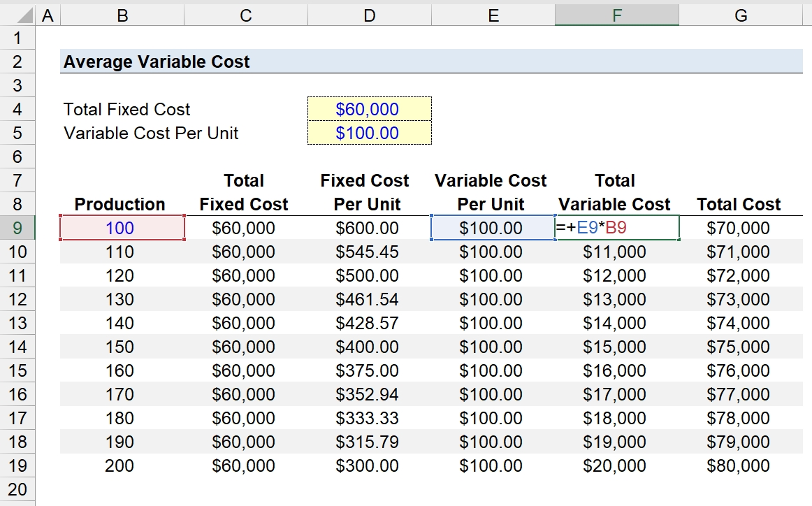Select row 20 header
The image size is (812, 506).
point(17,489)
